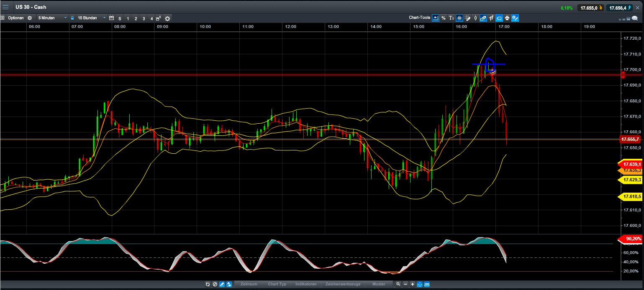The width and height of the screenshot is (644, 290).
Task: Toggle the gear-and-pencil drawing settings tool
Action: [x=515, y=18]
